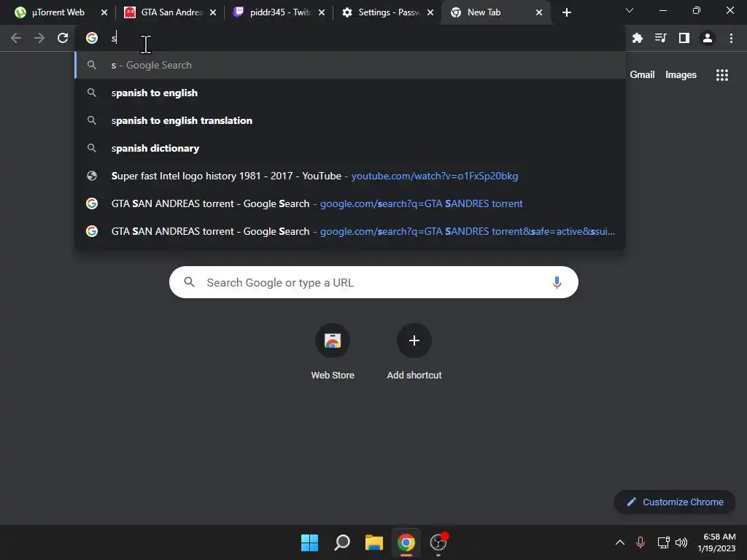Viewport: 747px width, 560px height.
Task: Close the GTA San Andreas tab
Action: 213,12
